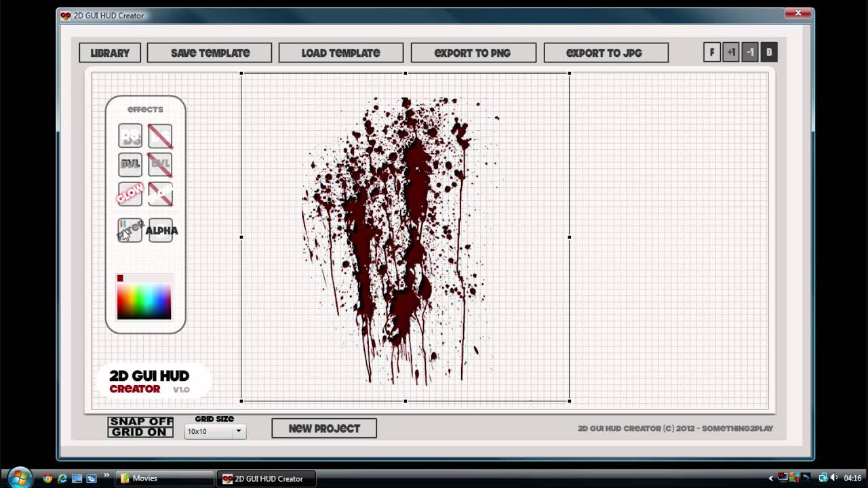
Task: Start a New Project
Action: coord(324,428)
